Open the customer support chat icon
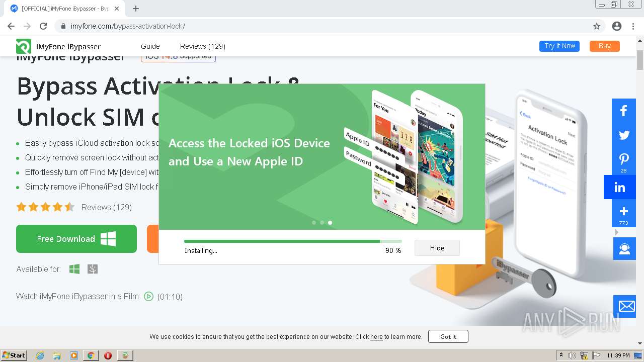This screenshot has height=362, width=644. tap(624, 249)
